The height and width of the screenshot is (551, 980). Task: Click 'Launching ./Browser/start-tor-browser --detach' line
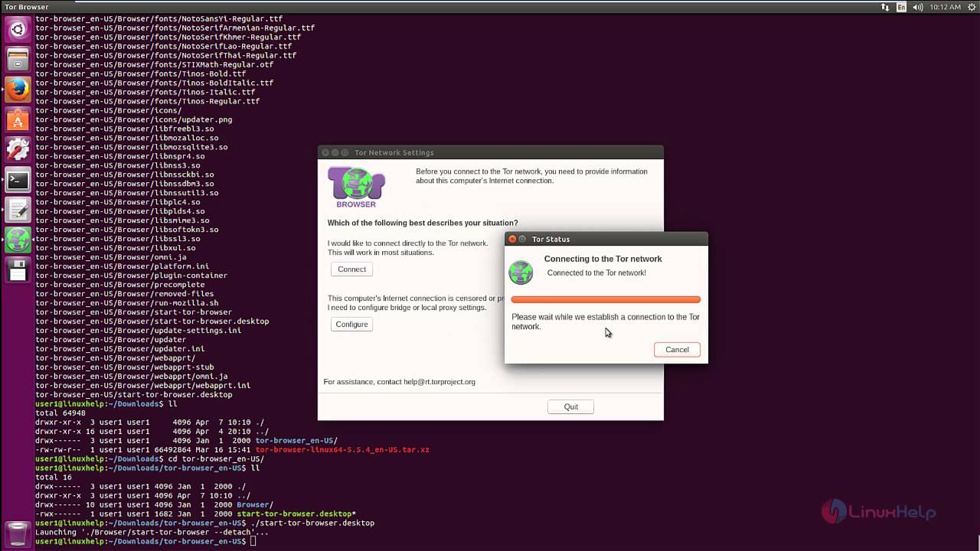[152, 533]
